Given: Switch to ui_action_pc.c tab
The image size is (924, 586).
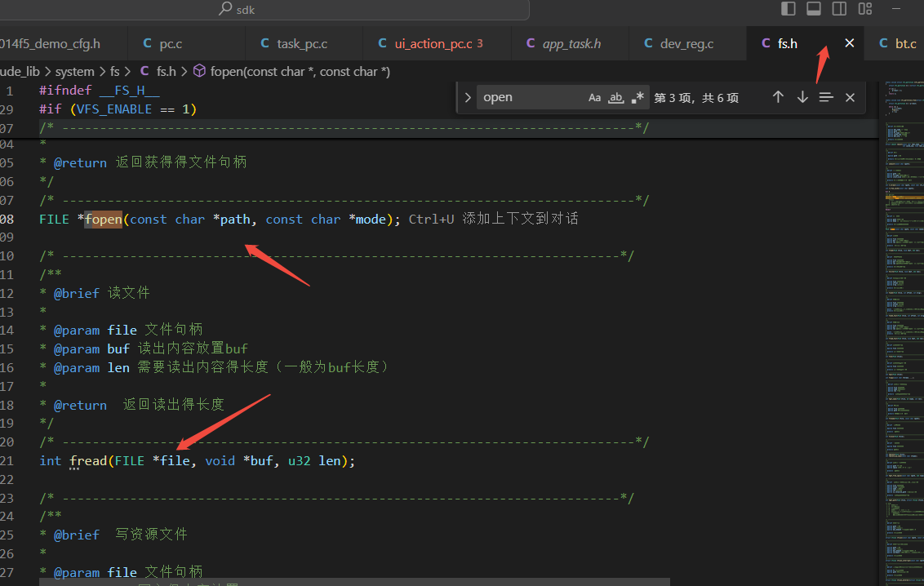Looking at the screenshot, I should pyautogui.click(x=437, y=43).
